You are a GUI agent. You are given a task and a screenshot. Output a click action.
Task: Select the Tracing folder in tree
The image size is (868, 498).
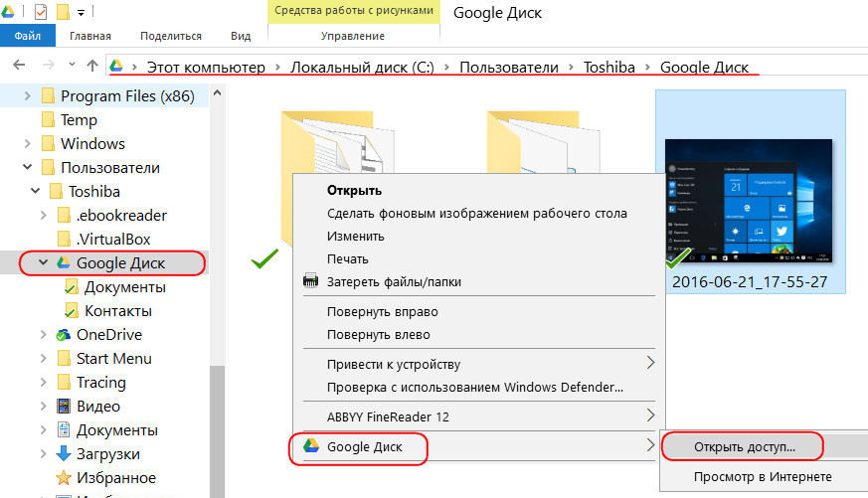pos(101,383)
